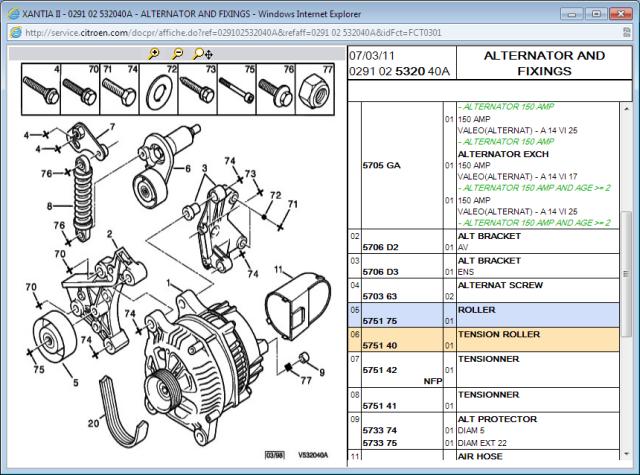Maximize the Internet Explorer window
The height and width of the screenshot is (475, 640).
pyautogui.click(x=596, y=14)
